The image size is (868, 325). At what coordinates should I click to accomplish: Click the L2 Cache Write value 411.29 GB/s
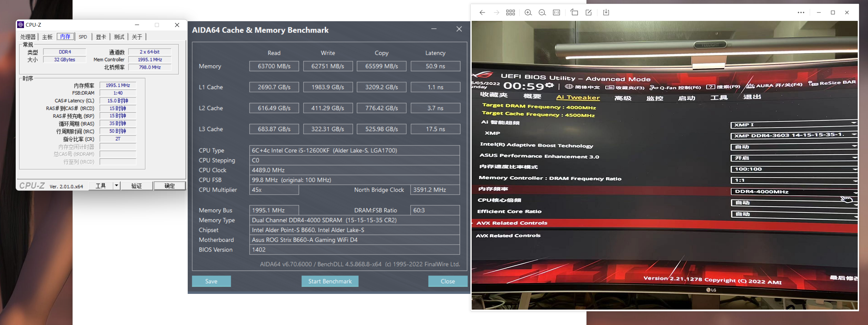328,108
